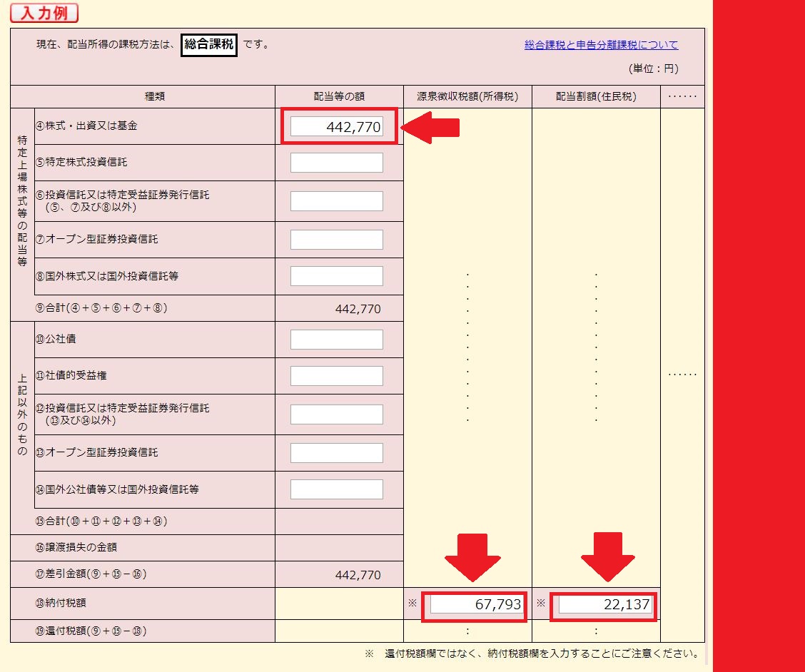Click the 特定上場株式等の配当等 vertical group label

[x=22, y=200]
